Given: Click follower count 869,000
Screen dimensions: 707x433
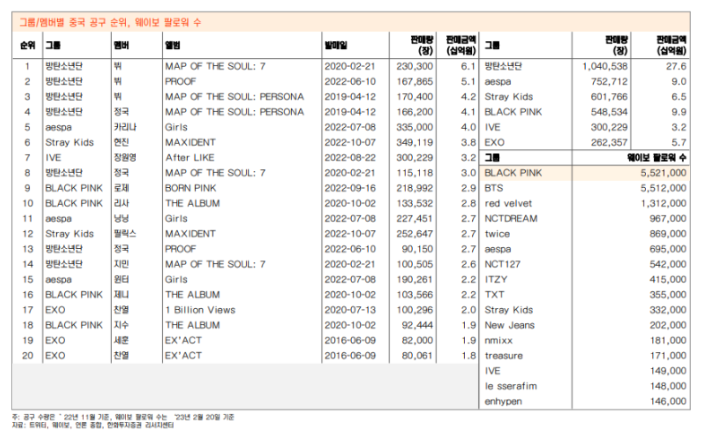Looking at the screenshot, I should (668, 234).
